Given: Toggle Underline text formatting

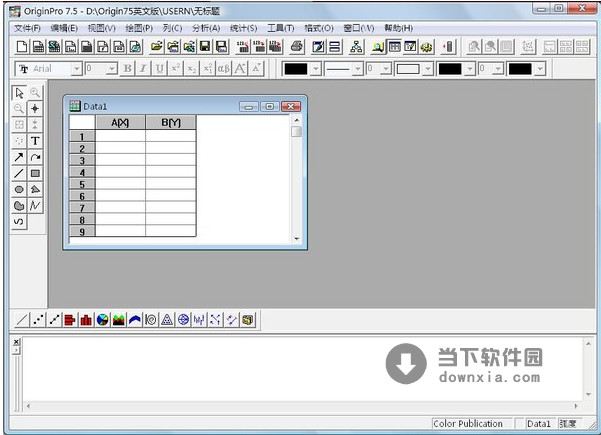Looking at the screenshot, I should tap(159, 69).
